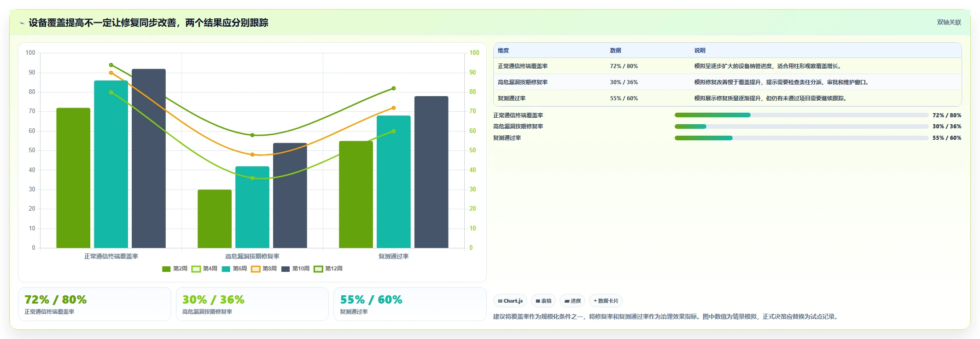Click the green bar at 55 for 复测通过率
Viewport: 980px width, 339px height.
[x=356, y=195]
